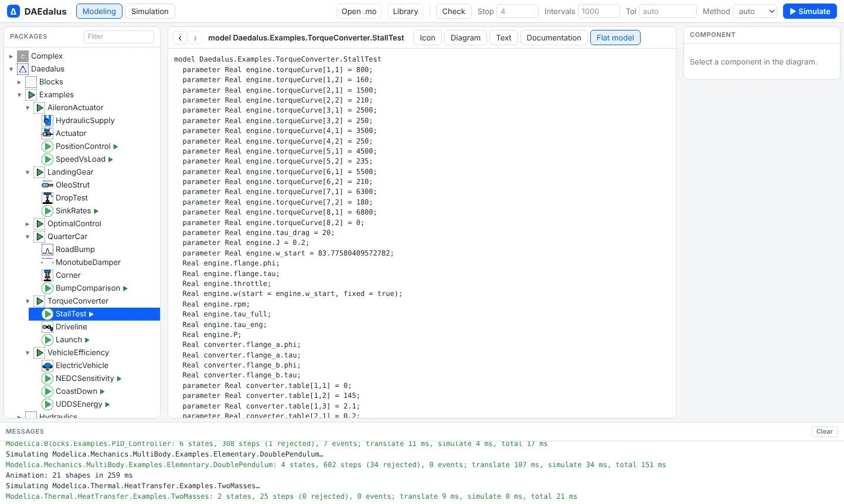Open the Library button
Viewport: 844px width, 504px height.
coord(406,11)
